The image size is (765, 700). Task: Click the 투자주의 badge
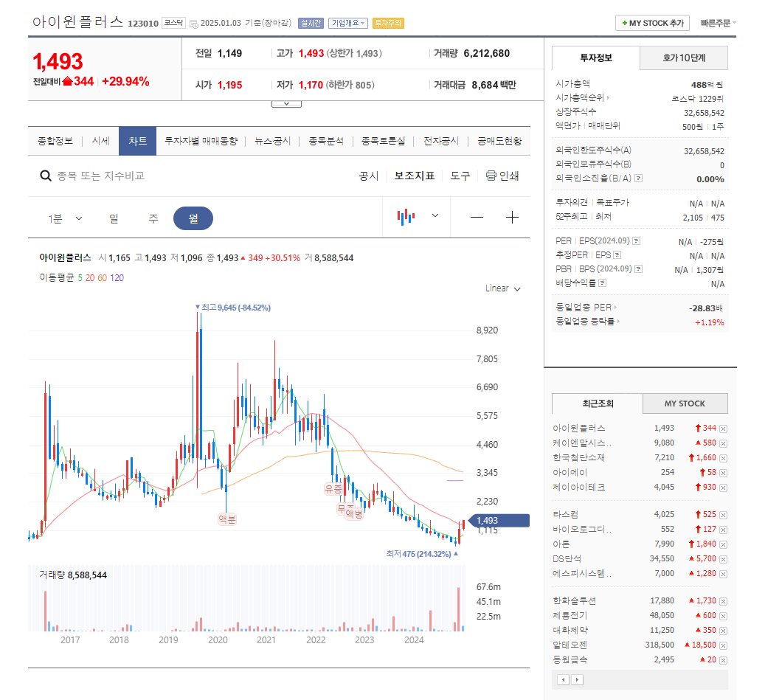coord(388,23)
